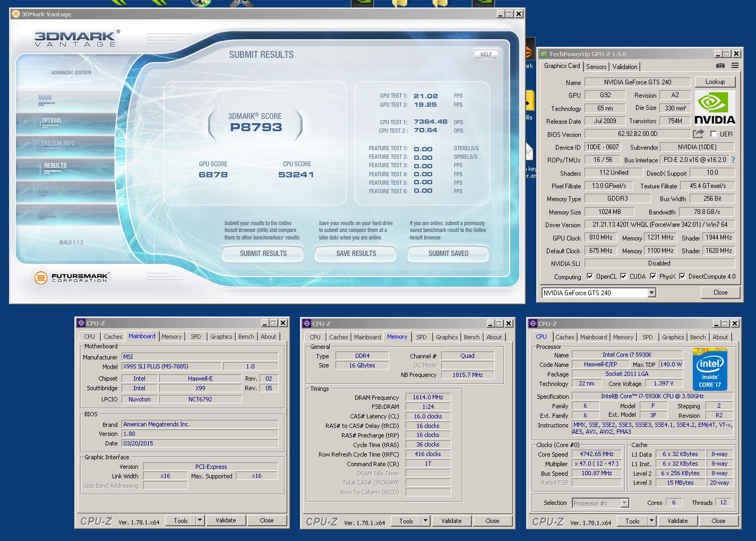Toggle the CUDA checkbox
This screenshot has width=756, height=541.
[623, 277]
